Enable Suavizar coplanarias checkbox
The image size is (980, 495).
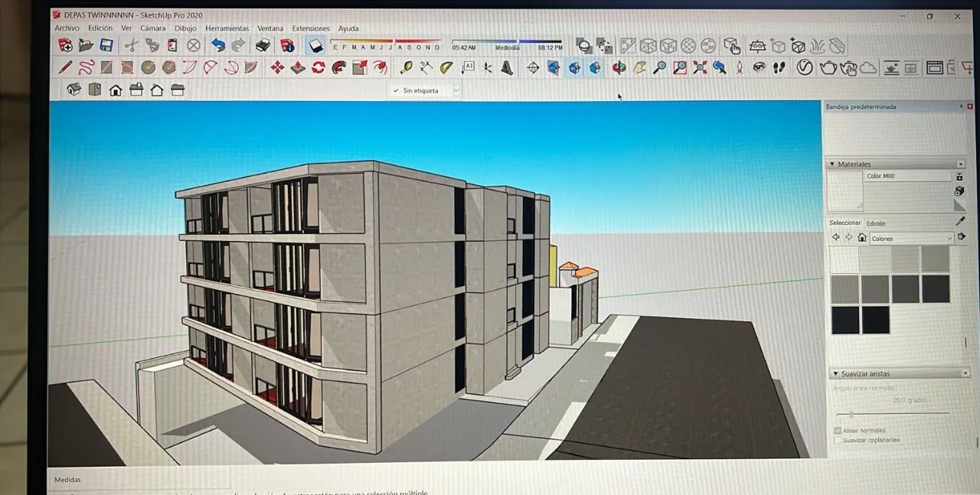[x=838, y=440]
